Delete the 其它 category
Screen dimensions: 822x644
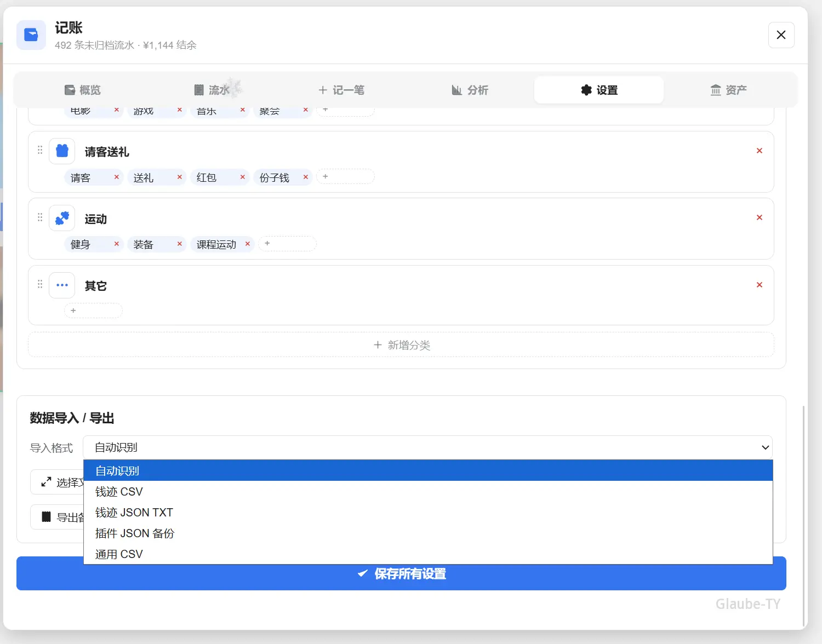point(760,285)
